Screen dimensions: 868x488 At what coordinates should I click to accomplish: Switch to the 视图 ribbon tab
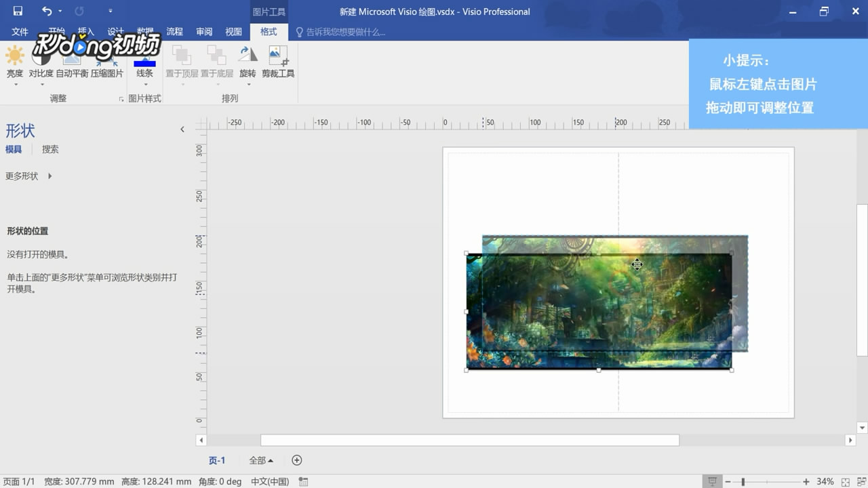click(233, 32)
